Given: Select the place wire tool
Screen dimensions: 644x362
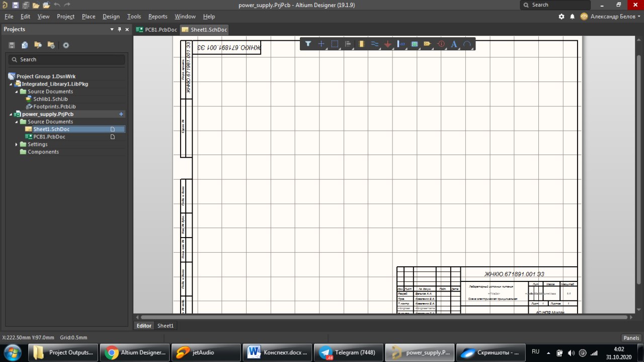Looking at the screenshot, I should [375, 44].
